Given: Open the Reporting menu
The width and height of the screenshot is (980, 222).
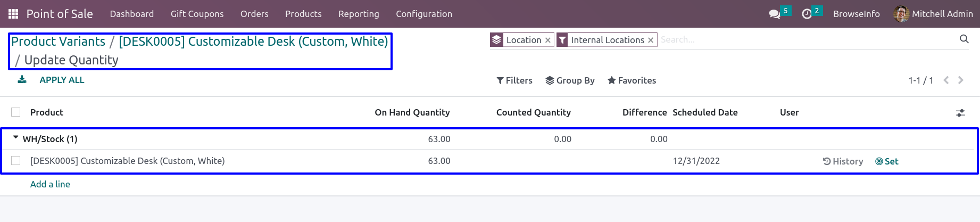Looking at the screenshot, I should 359,14.
